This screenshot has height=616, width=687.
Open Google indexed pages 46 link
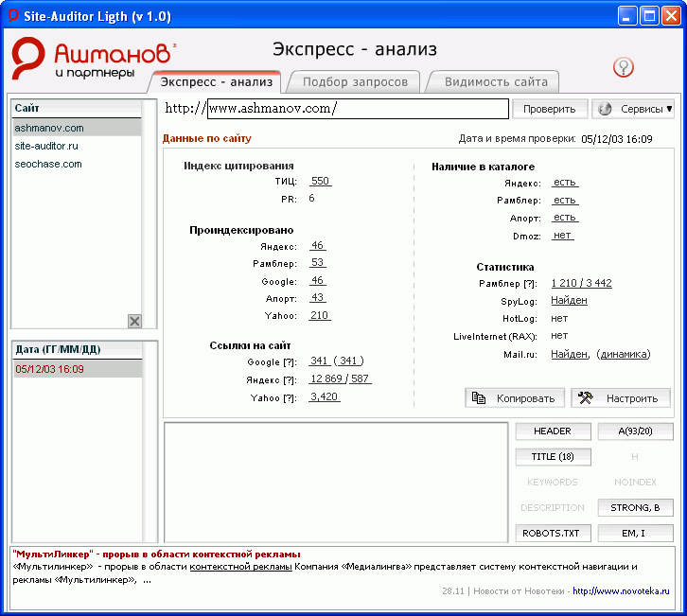coord(317,280)
